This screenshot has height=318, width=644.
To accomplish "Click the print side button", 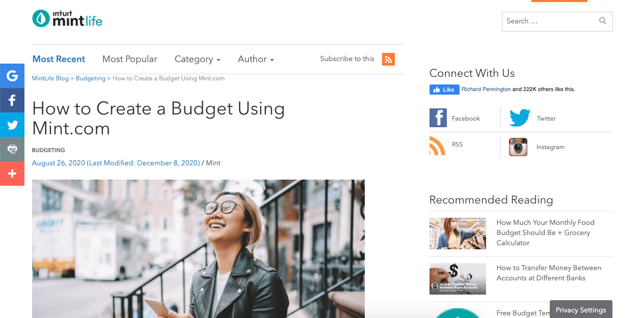I will (x=12, y=149).
